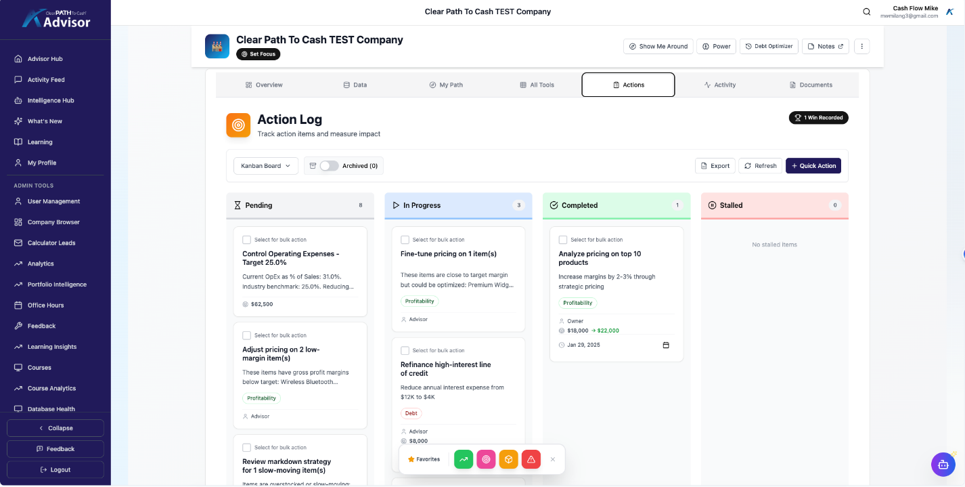
Task: Click Show Me Around button
Action: [x=658, y=46]
